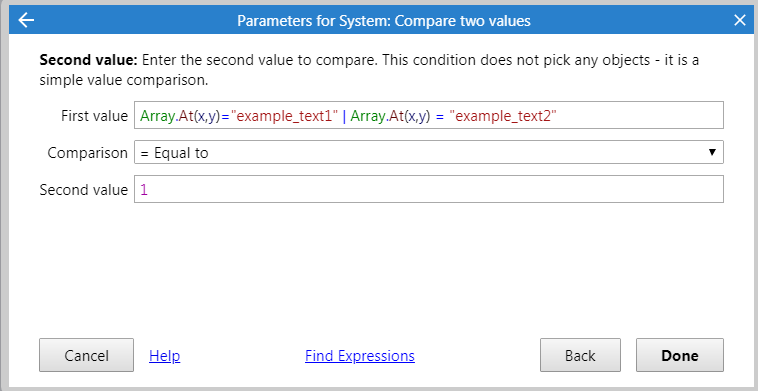This screenshot has width=758, height=391.
Task: Click the 'First value' label
Action: pyautogui.click(x=94, y=116)
